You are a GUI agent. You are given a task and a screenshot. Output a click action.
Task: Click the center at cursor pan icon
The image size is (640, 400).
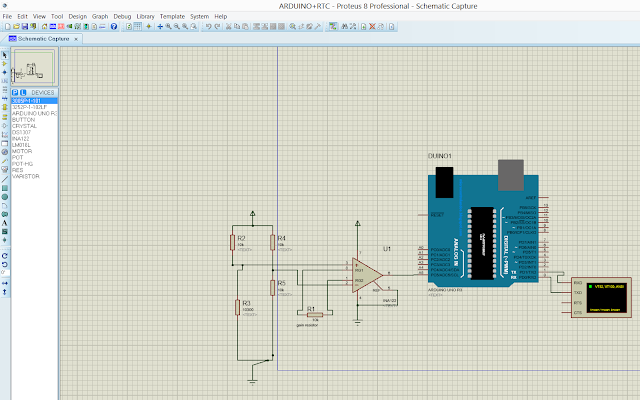(x=160, y=27)
